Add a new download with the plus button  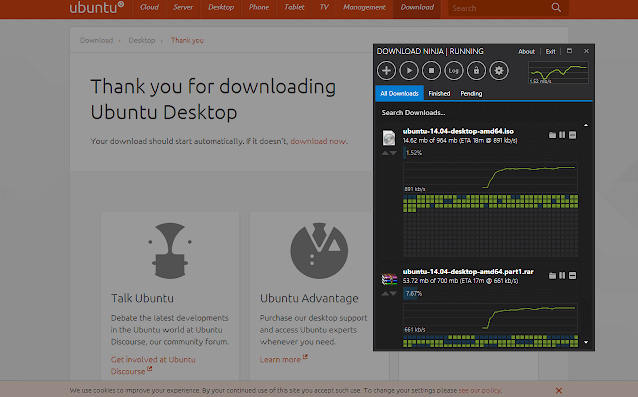click(x=386, y=71)
